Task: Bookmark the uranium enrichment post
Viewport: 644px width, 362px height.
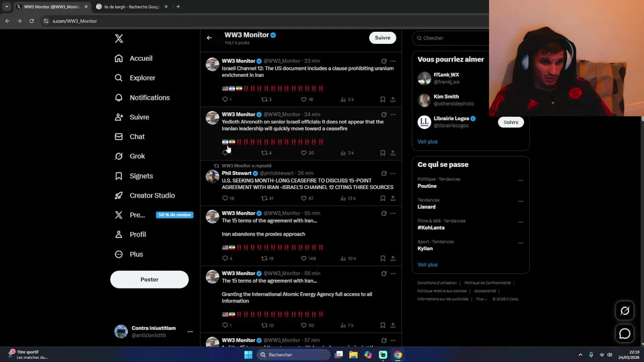Action: tap(383, 100)
